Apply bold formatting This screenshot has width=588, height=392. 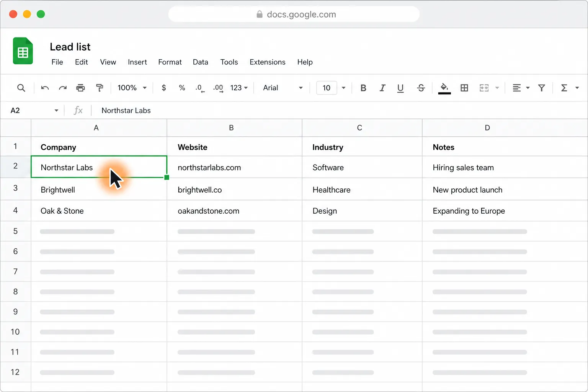coord(363,88)
